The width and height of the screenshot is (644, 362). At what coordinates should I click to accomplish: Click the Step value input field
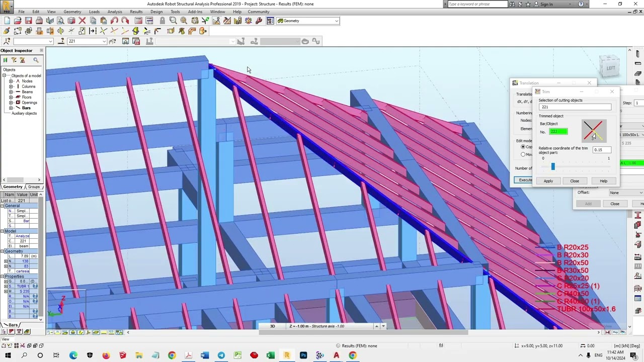click(638, 103)
